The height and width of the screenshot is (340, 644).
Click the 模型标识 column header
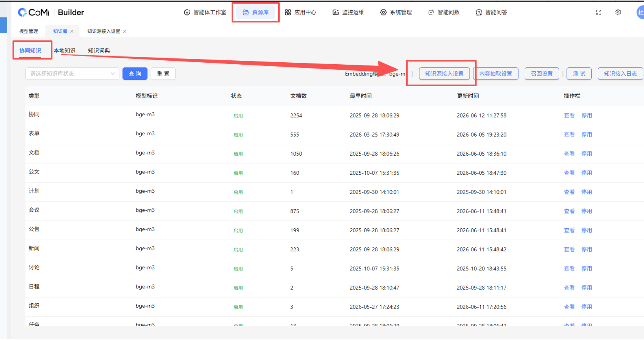click(x=147, y=96)
